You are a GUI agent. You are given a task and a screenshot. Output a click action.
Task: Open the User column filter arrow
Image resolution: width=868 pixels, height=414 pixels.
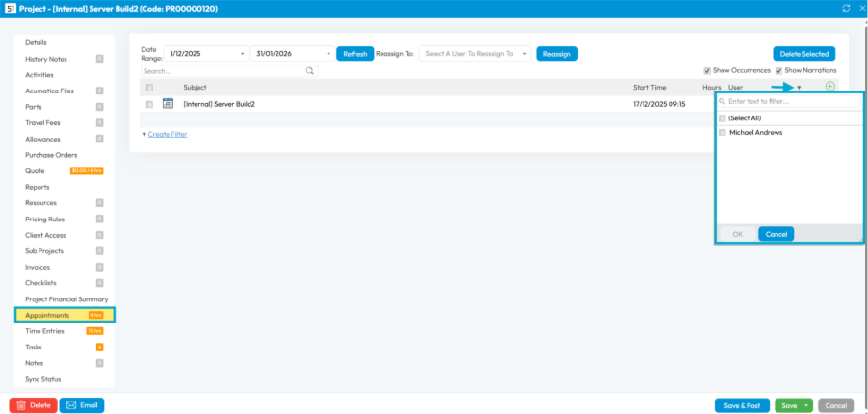[799, 88]
